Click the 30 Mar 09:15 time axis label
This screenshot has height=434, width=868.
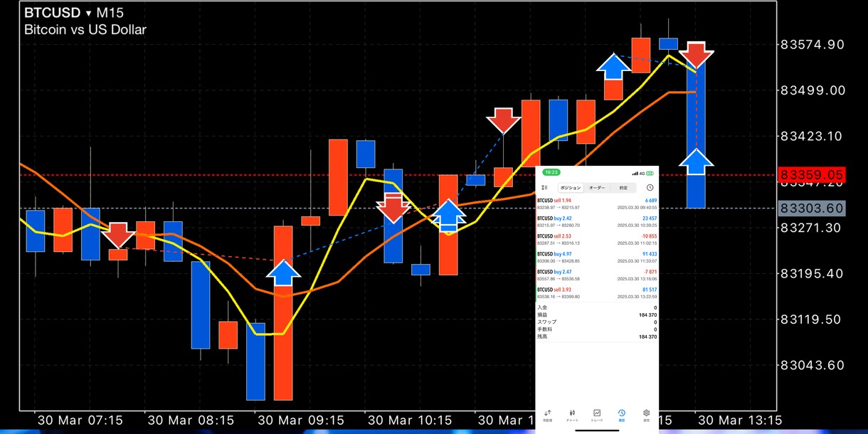300,420
